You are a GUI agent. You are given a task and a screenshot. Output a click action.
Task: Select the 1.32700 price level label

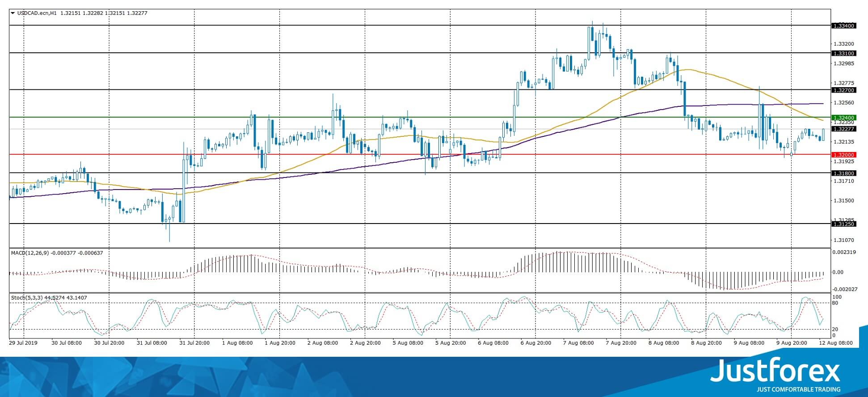pyautogui.click(x=843, y=90)
